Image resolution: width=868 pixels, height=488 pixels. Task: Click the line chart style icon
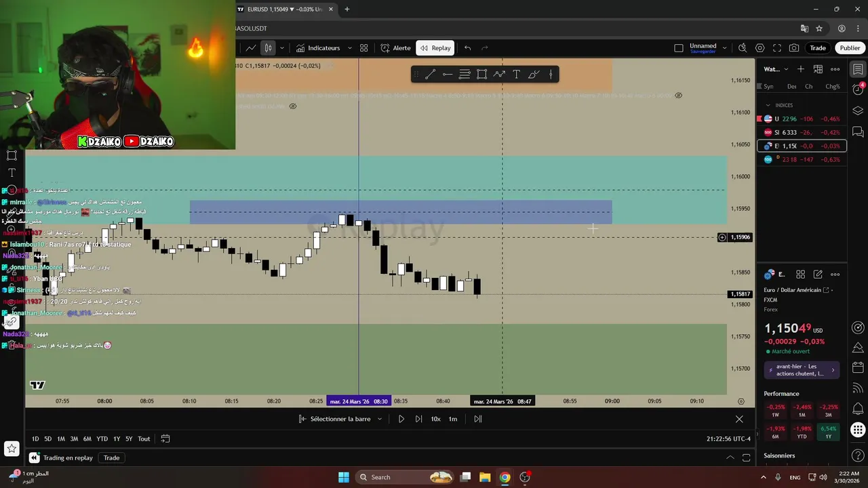251,48
